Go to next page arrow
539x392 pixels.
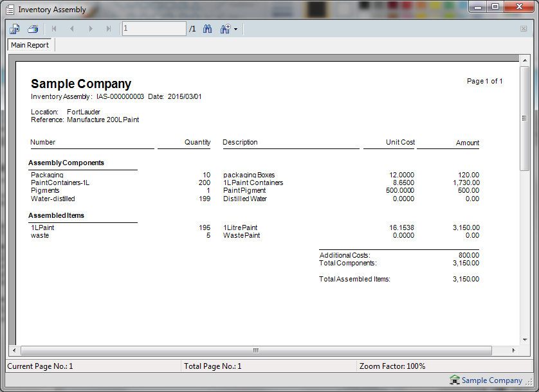[91, 29]
